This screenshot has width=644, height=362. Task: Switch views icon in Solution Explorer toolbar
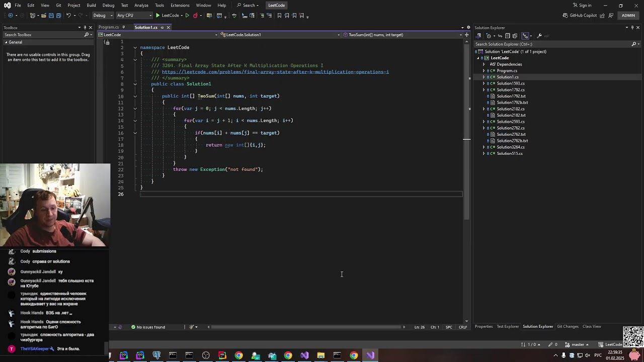[x=478, y=36]
